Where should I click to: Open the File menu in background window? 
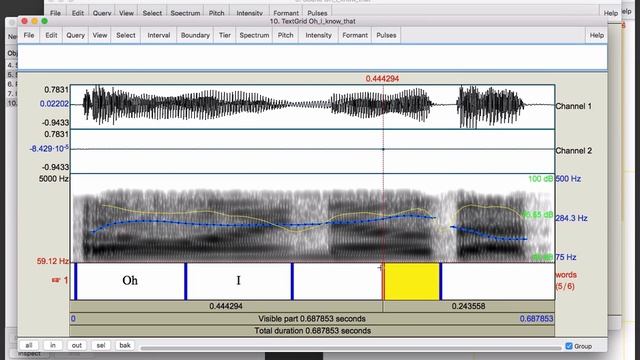[56, 13]
